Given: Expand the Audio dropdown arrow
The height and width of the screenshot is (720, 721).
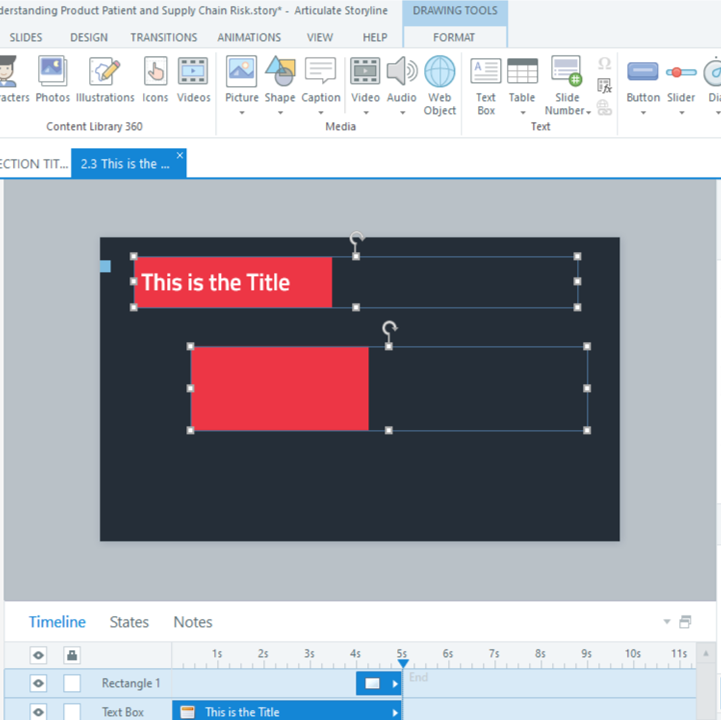Looking at the screenshot, I should coord(402,113).
